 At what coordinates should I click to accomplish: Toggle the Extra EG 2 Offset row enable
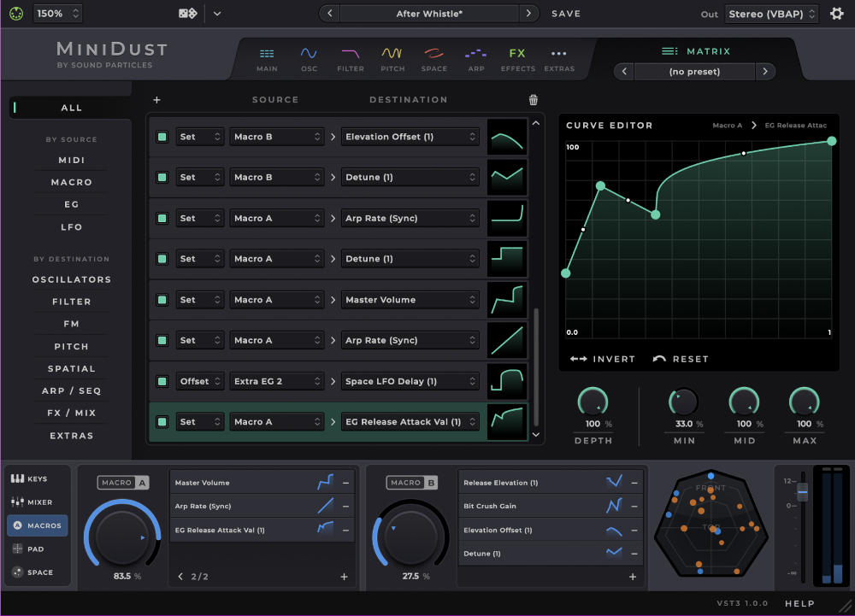(x=162, y=380)
